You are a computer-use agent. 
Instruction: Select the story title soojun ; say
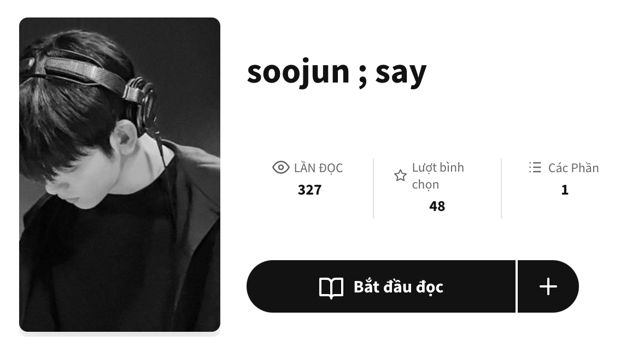(336, 72)
